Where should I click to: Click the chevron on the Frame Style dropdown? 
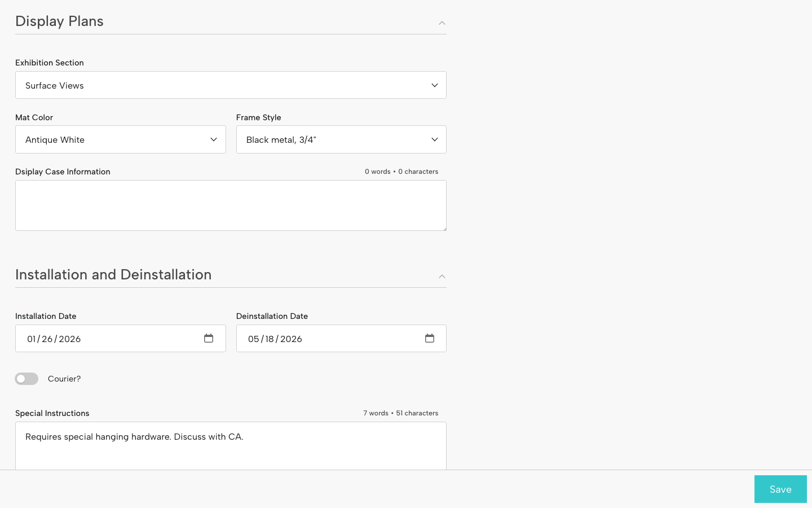point(434,139)
